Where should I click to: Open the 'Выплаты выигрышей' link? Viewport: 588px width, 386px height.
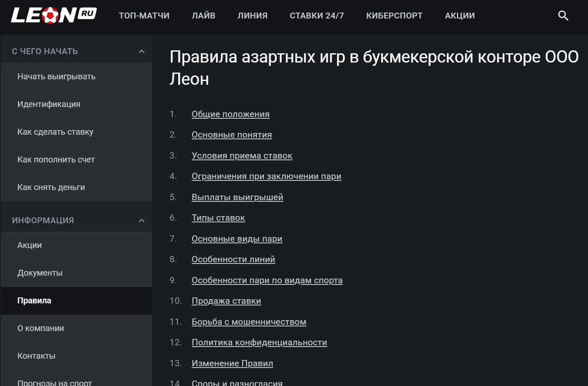tap(237, 197)
